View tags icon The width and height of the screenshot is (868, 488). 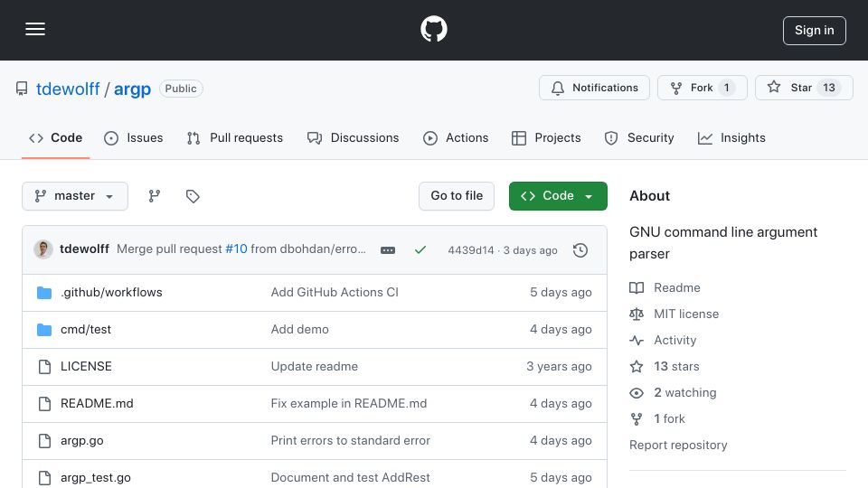[x=193, y=196]
